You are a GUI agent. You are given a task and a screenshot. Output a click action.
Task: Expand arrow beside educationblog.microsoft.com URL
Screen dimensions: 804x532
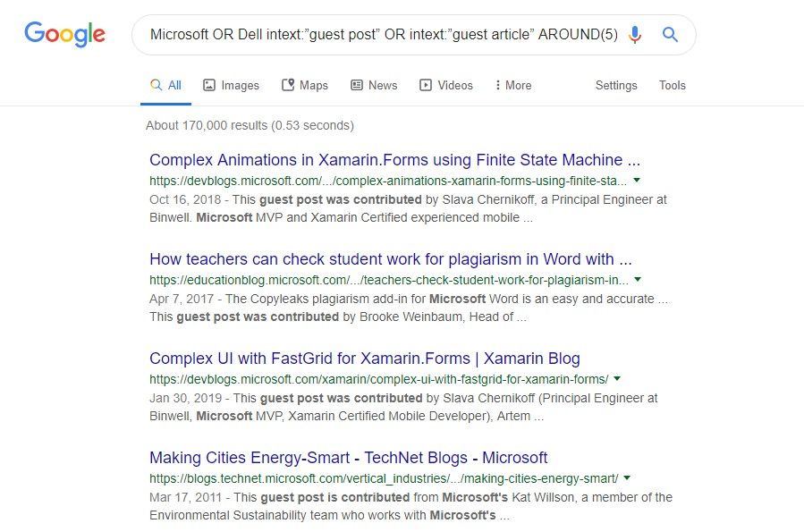pyautogui.click(x=638, y=279)
